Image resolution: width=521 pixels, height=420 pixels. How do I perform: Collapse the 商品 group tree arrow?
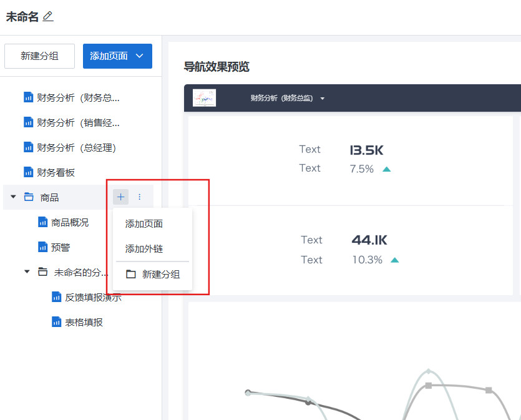pos(13,197)
